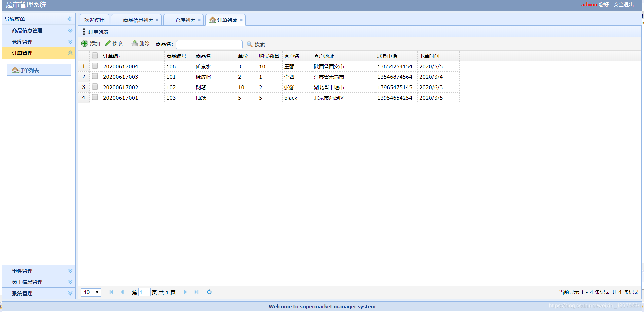Click the 删除 button label
The image size is (644, 312).
(144, 44)
